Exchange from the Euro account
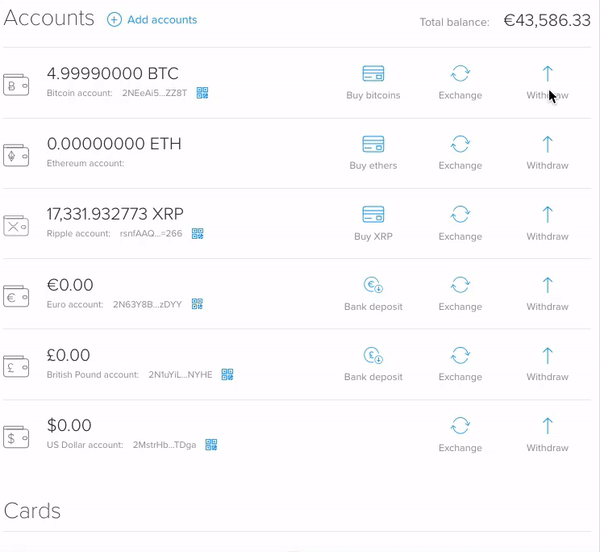The image size is (600, 552). [x=460, y=293]
